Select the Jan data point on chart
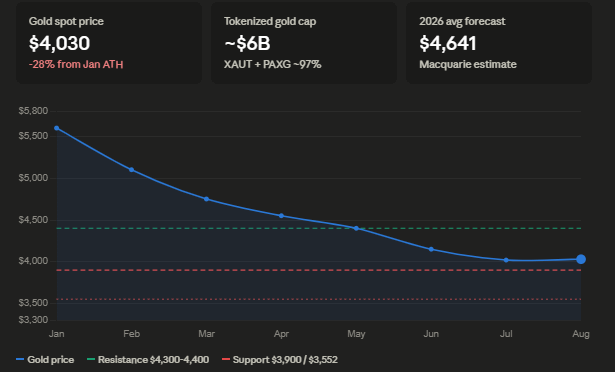 click(x=56, y=128)
